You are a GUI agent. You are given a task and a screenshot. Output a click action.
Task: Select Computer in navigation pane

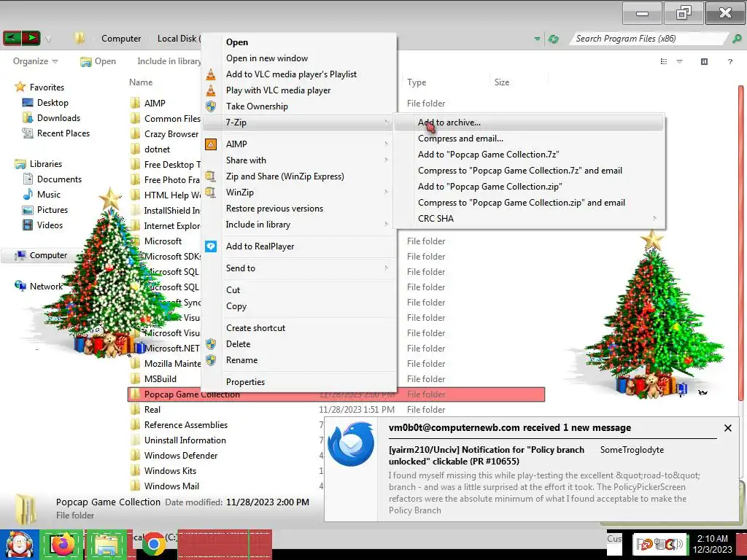[48, 255]
